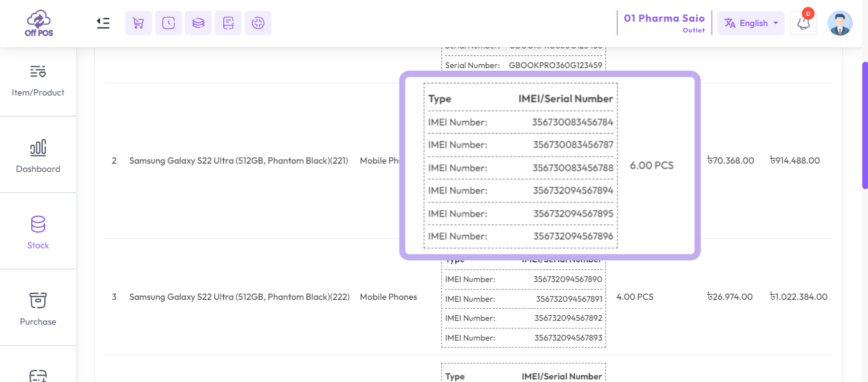Click the receipt document icon in toolbar
This screenshot has height=382, width=868.
click(228, 23)
